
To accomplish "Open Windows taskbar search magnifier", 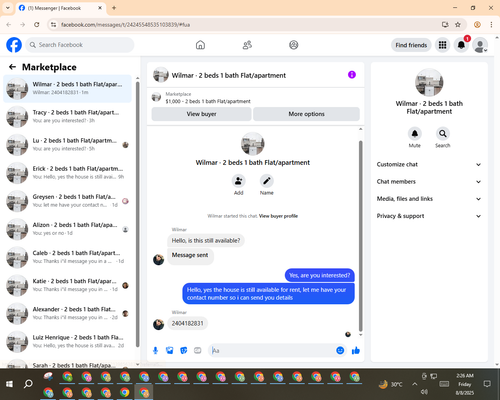I will point(28,384).
